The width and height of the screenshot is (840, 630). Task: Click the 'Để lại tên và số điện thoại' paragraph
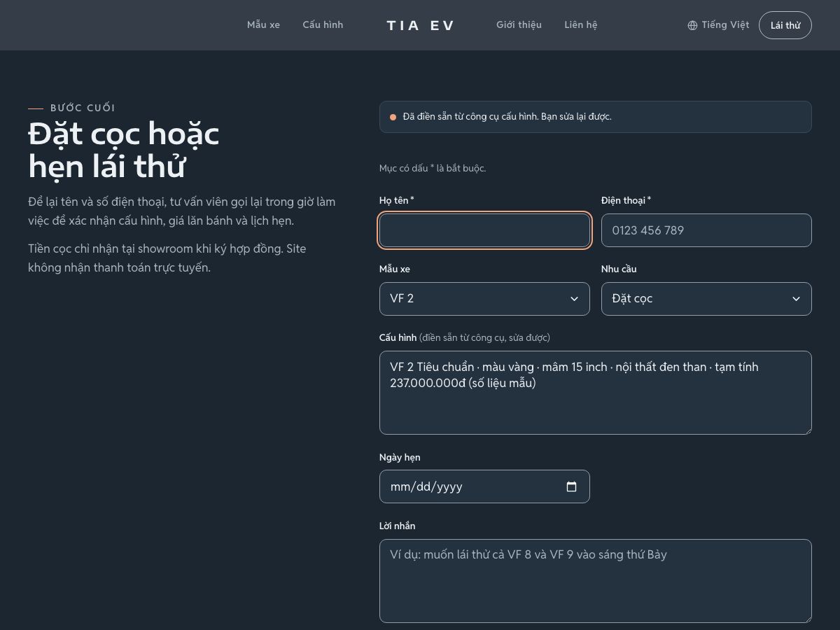(182, 211)
